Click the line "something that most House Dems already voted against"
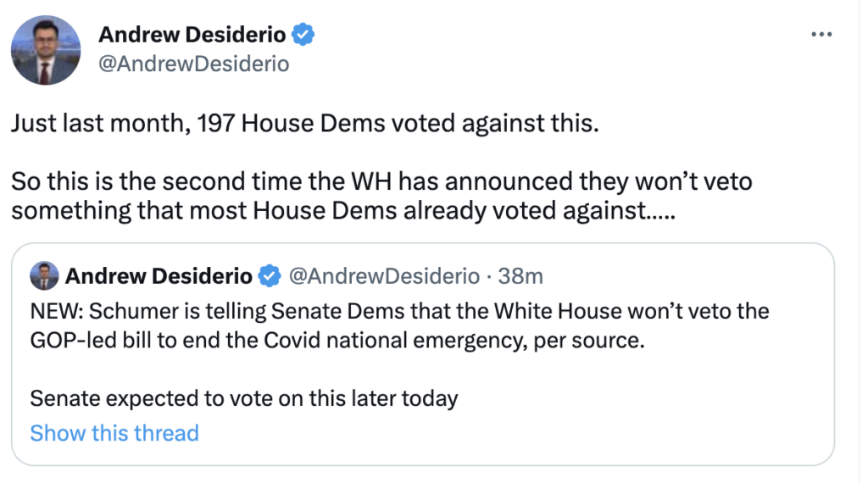 click(342, 211)
